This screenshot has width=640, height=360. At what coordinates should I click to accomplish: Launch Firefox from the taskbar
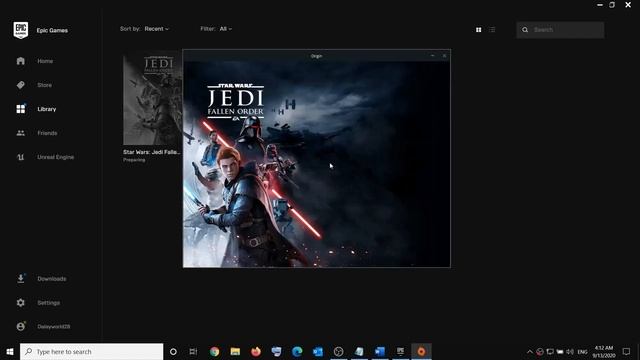click(x=256, y=351)
